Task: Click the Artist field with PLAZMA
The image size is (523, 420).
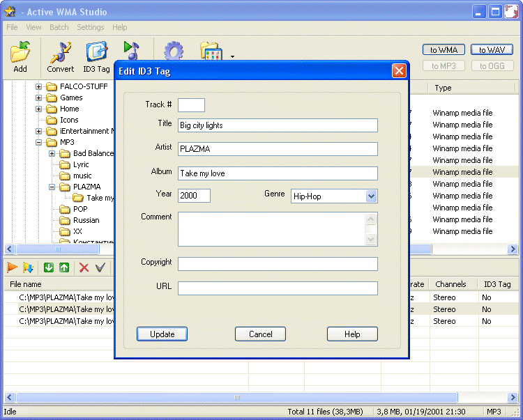Action: 278,149
